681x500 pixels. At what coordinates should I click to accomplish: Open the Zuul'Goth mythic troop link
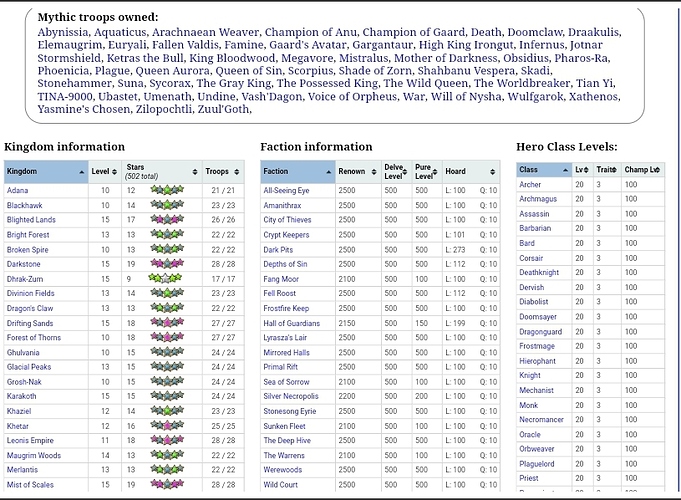tap(223, 109)
